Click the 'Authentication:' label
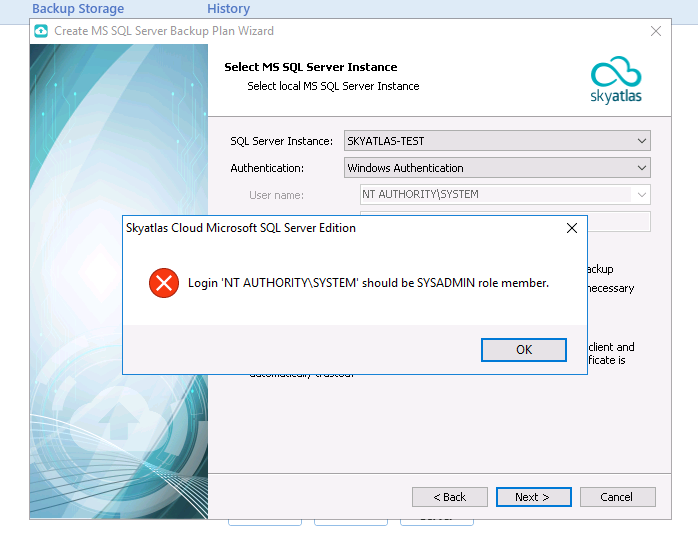Image resolution: width=698 pixels, height=553 pixels. pyautogui.click(x=267, y=168)
